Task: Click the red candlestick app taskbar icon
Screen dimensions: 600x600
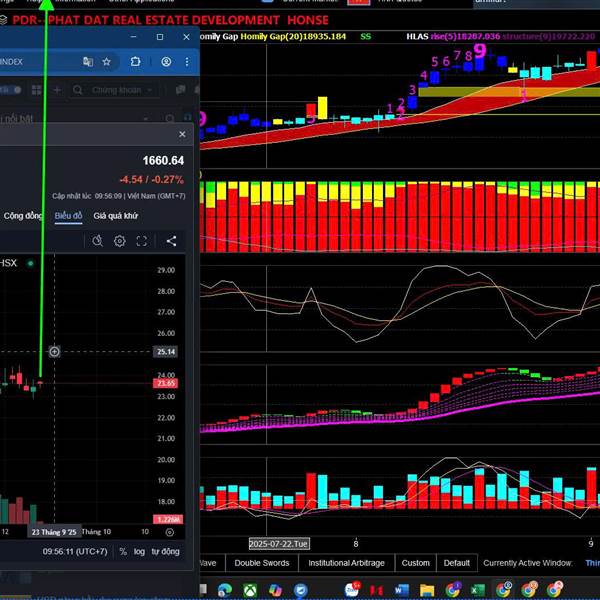Action: 376,590
